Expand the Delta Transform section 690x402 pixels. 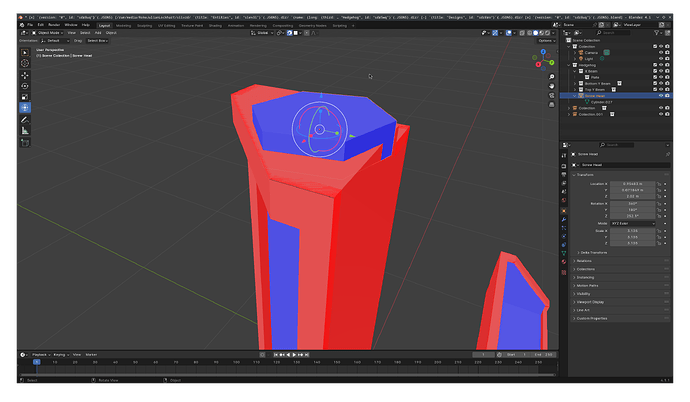tap(592, 252)
